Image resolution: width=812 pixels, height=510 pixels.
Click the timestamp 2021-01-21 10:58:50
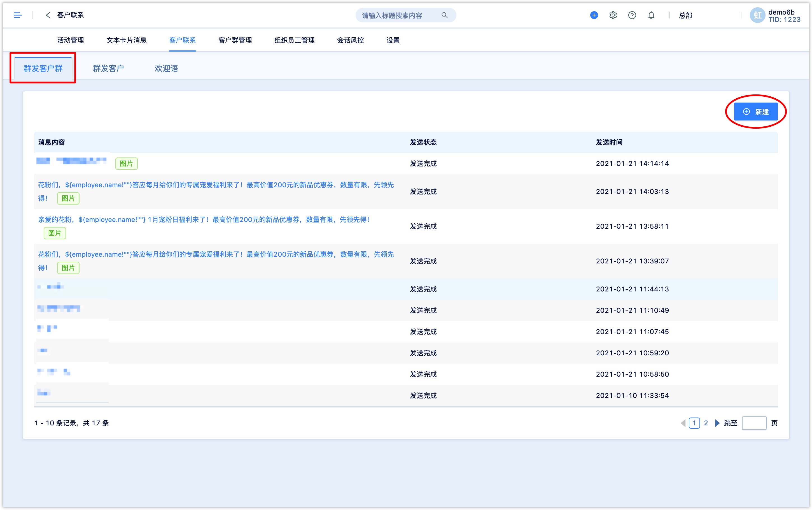coord(632,374)
